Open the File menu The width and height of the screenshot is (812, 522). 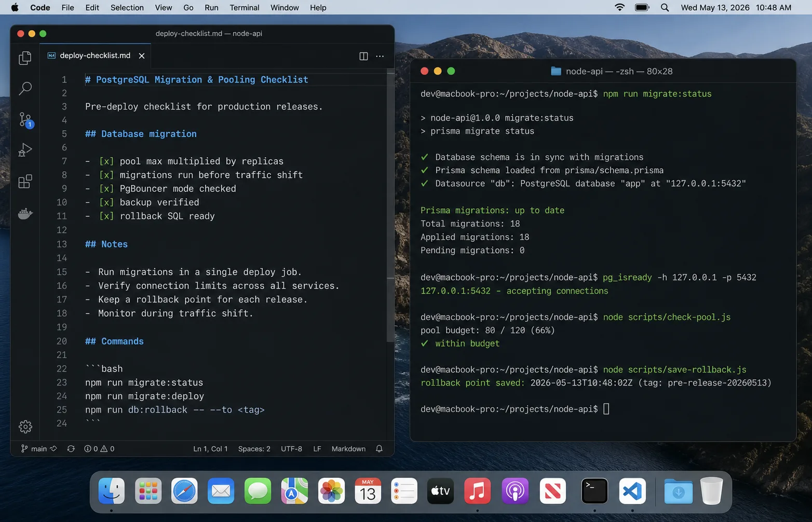pyautogui.click(x=67, y=7)
